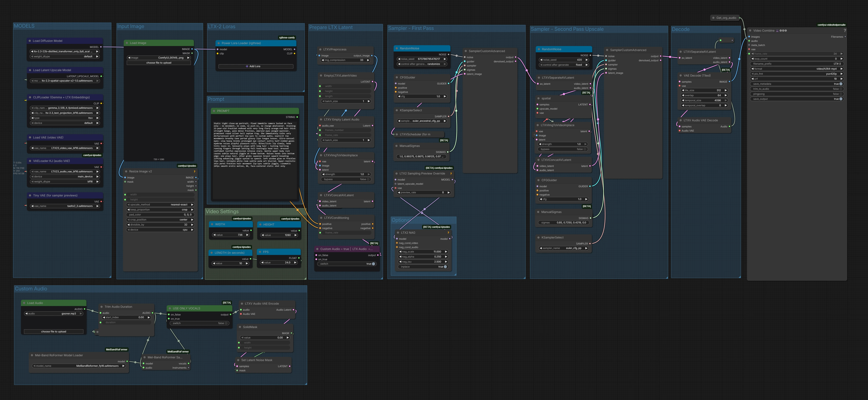Screen dimensions: 868x400
Task: Click nag_scale slider in LTX2 NAG node
Action: [423, 252]
